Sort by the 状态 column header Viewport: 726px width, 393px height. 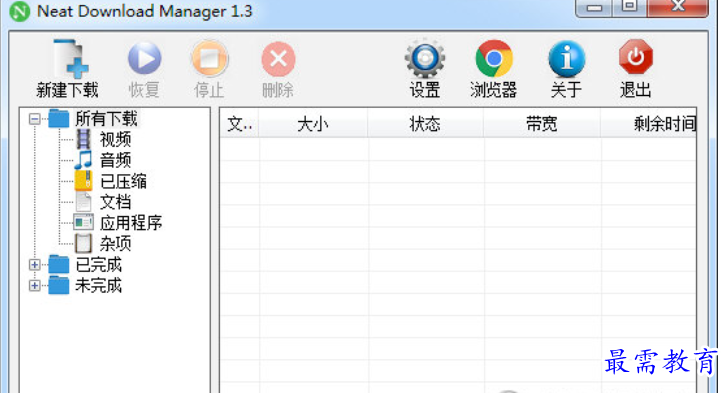(x=426, y=124)
